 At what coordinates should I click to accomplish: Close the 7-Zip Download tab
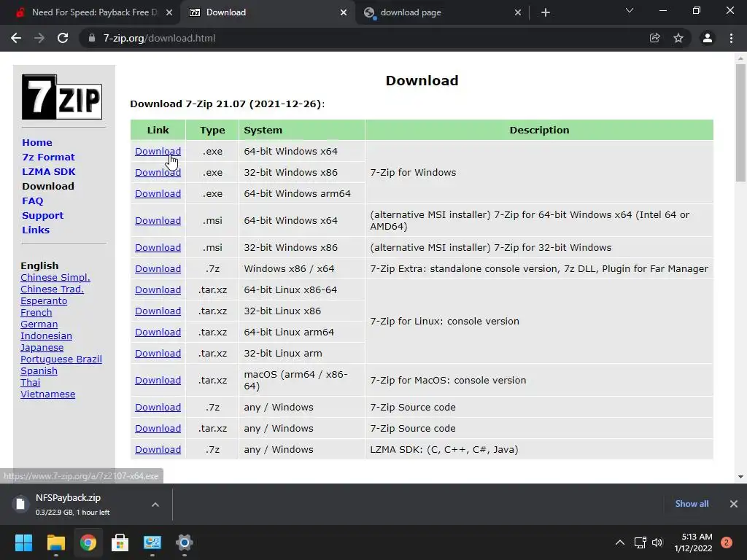[344, 12]
